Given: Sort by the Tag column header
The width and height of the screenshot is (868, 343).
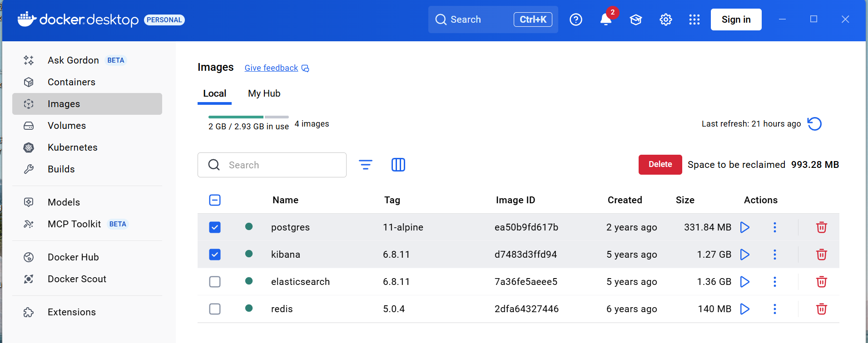Looking at the screenshot, I should (x=392, y=200).
